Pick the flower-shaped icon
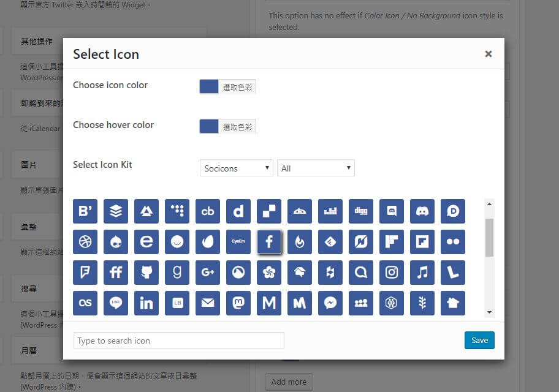The height and width of the screenshot is (392, 559). pyautogui.click(x=269, y=273)
